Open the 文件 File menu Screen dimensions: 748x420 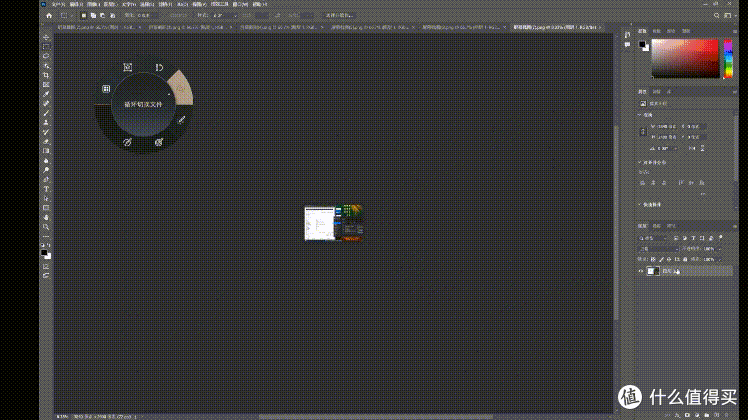point(58,4)
